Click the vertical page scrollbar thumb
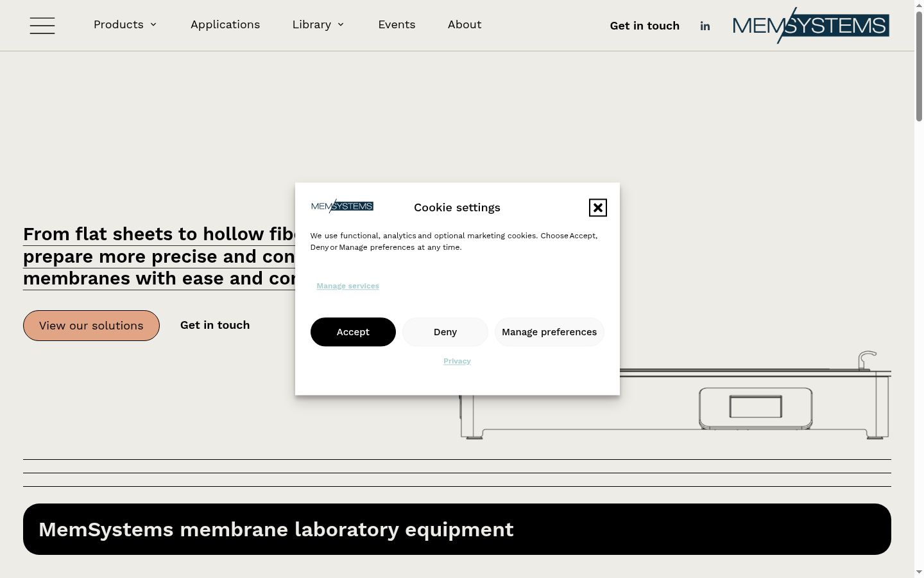 tap(919, 64)
